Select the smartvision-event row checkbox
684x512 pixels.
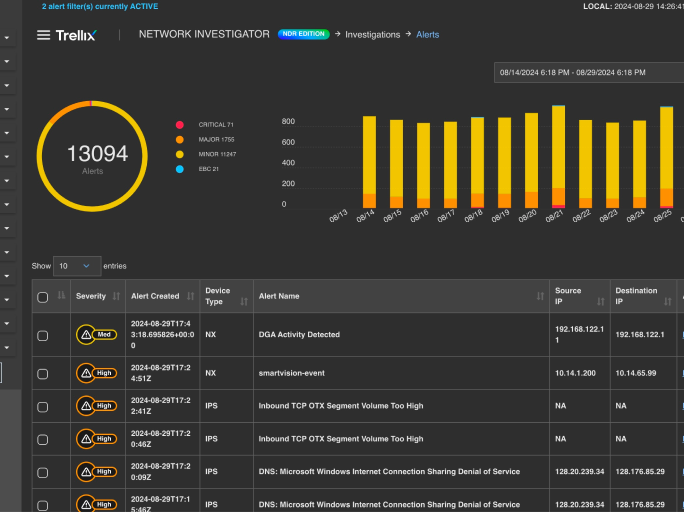42,374
